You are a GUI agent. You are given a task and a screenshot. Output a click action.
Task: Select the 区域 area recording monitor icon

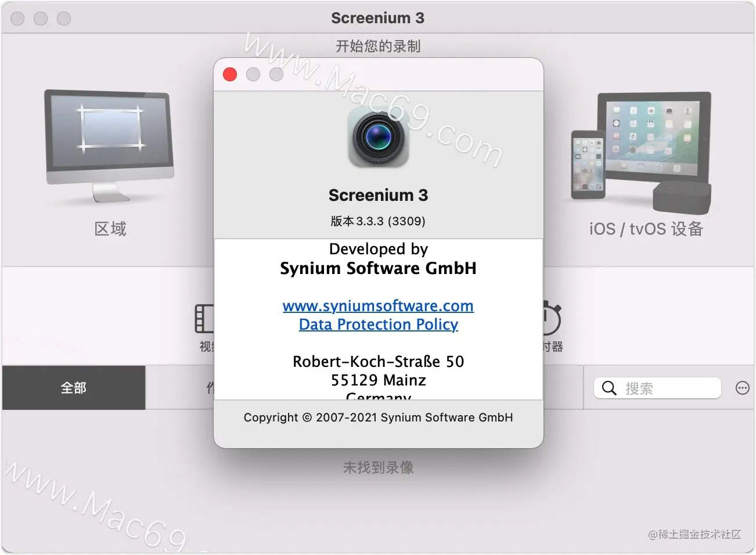tap(110, 147)
